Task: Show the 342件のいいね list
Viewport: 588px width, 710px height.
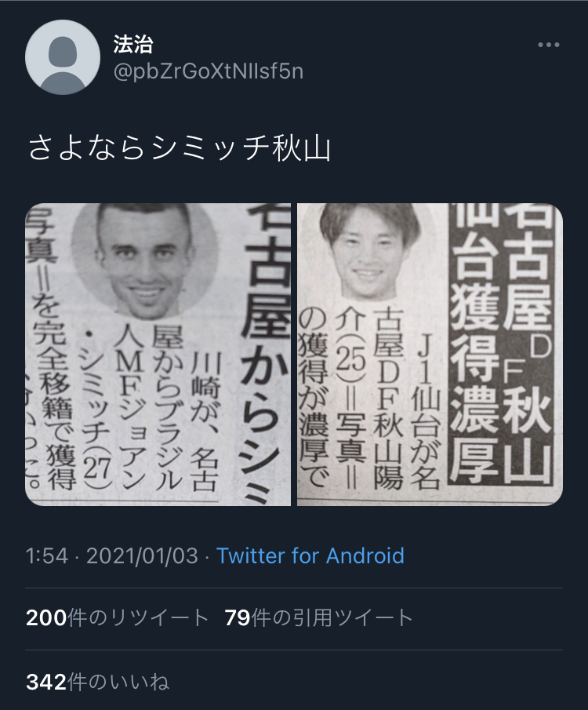Action: point(98,682)
